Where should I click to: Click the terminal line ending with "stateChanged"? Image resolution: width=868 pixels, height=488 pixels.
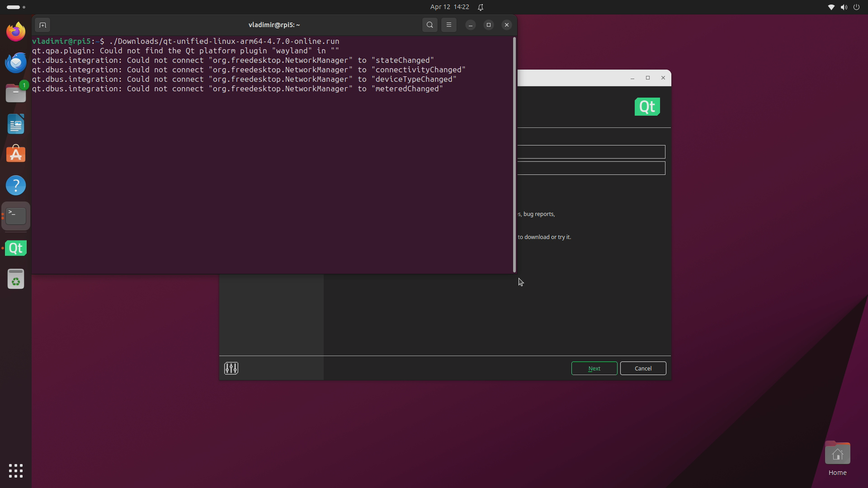point(233,60)
